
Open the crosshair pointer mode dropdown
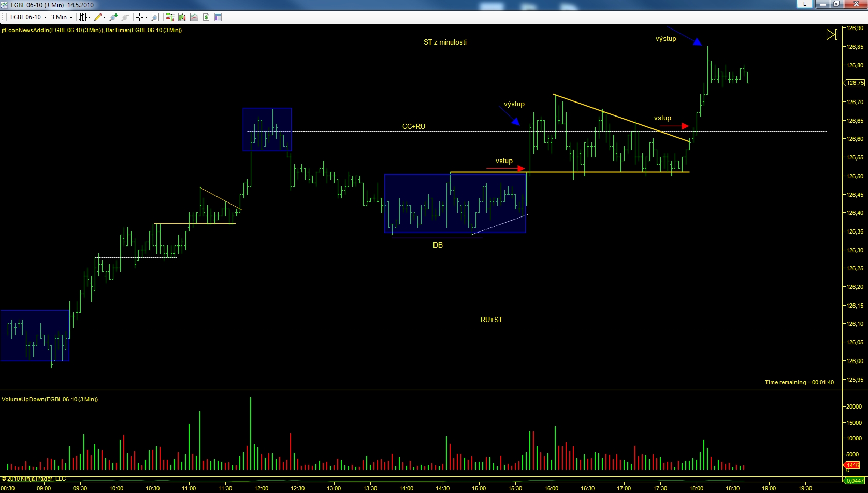[x=141, y=17]
